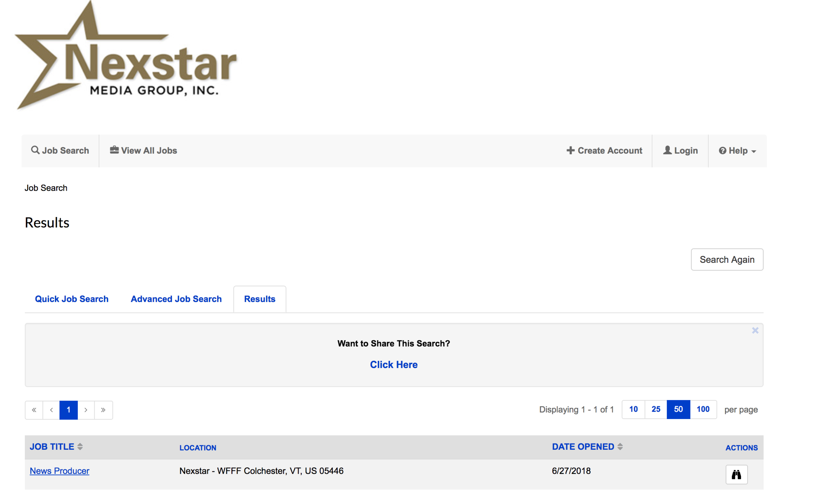Viewport: 827px width, 504px height.
Task: Show 10 results per page
Action: (633, 409)
